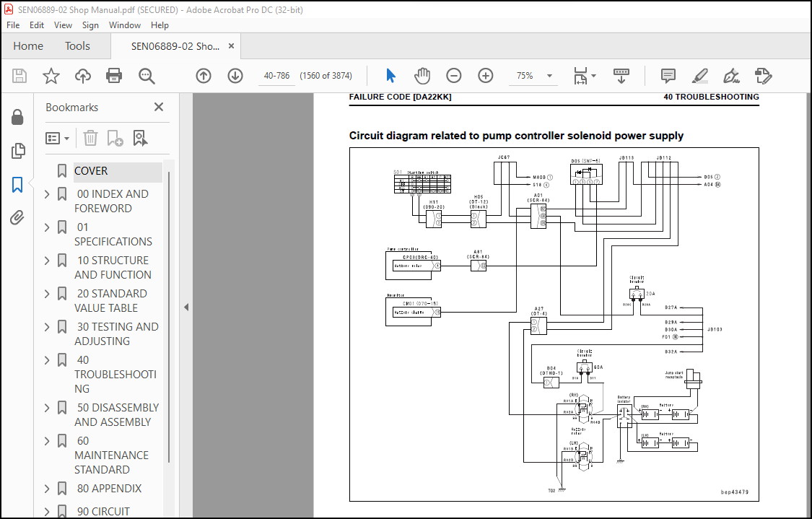Go to previous page arrow
The height and width of the screenshot is (519, 812).
coord(204,76)
